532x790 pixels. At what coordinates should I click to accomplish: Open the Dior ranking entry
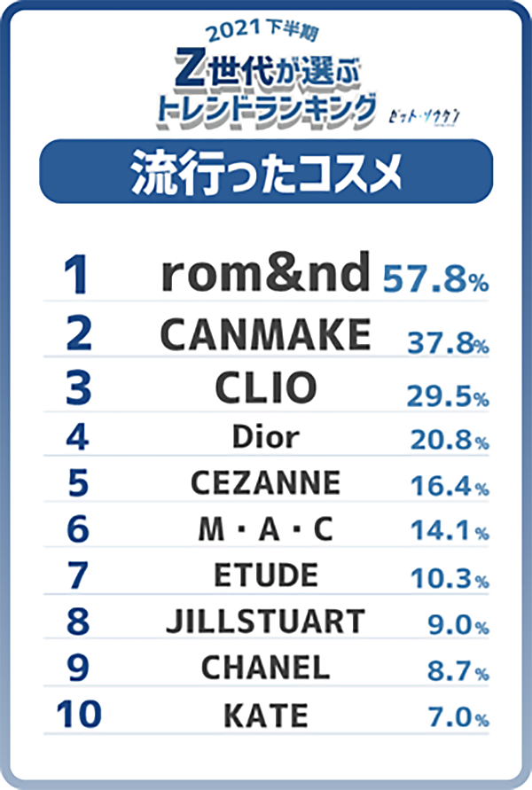coord(265,436)
